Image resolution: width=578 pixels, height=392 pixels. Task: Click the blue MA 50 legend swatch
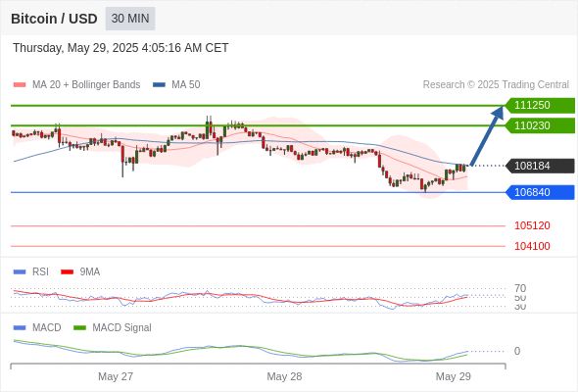(x=160, y=85)
